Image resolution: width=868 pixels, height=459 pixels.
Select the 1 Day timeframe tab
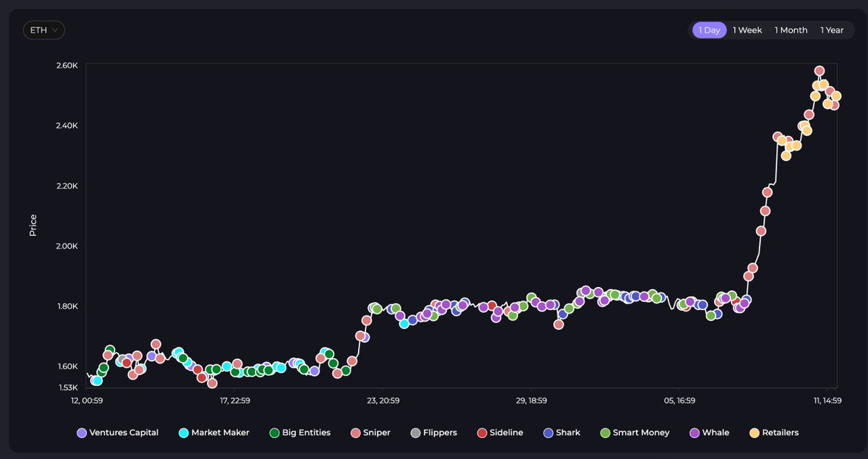[x=709, y=30]
